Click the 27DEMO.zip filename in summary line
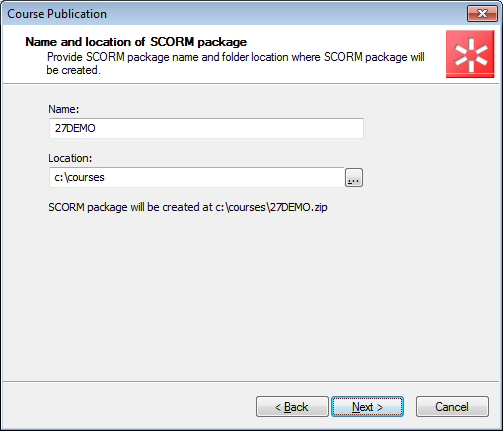 coord(299,207)
